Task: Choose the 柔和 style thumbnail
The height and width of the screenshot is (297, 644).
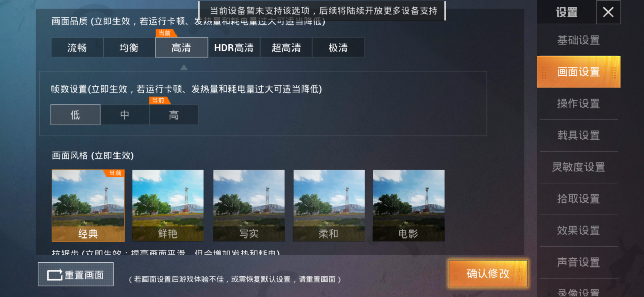Action: click(329, 205)
